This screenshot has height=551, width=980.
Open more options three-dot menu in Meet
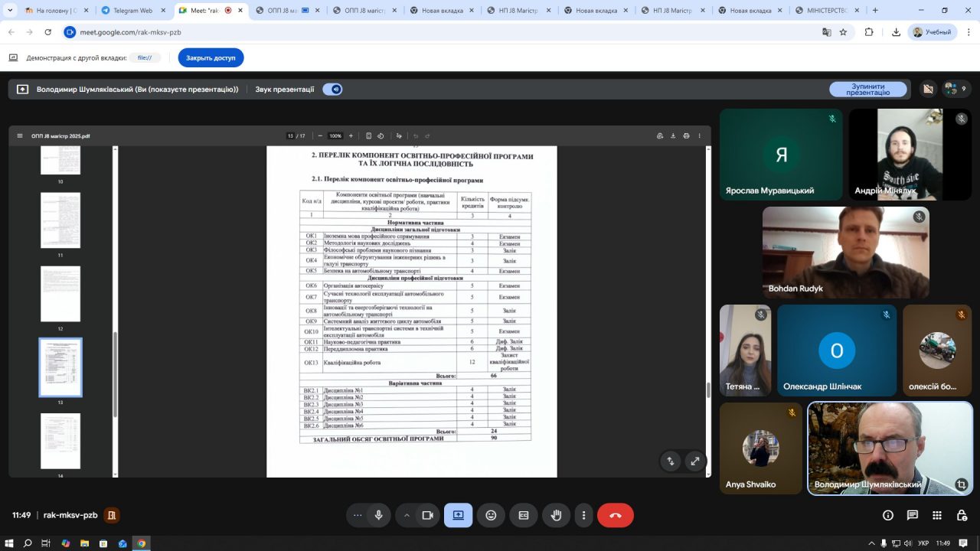[584, 515]
